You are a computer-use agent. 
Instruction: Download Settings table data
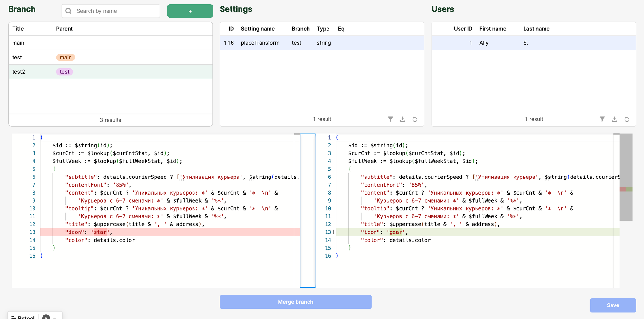click(402, 119)
